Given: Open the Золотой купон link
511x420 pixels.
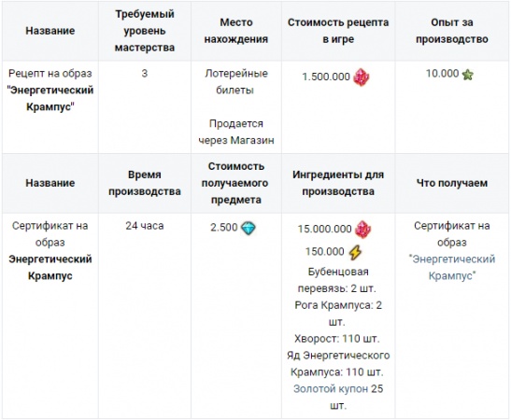Looking at the screenshot, I should tap(331, 389).
